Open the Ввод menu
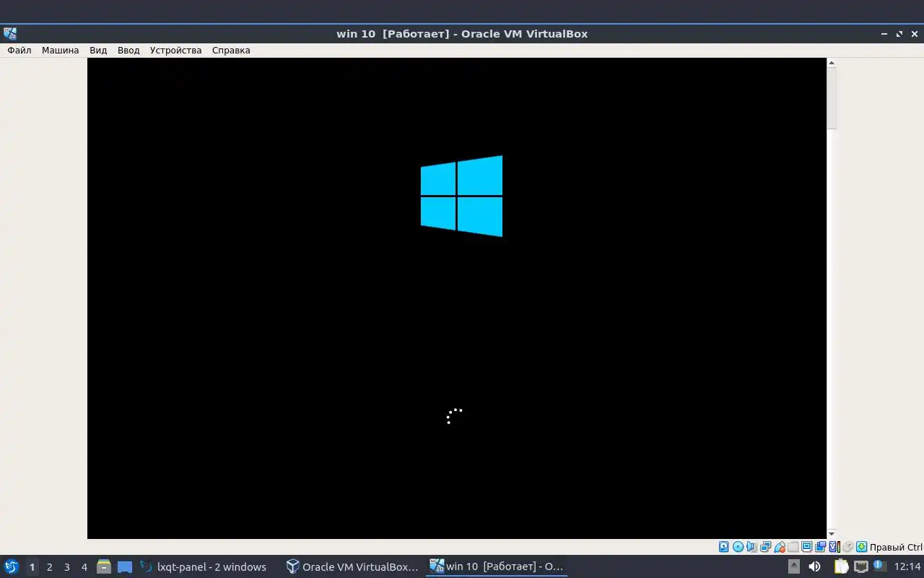Viewport: 924px width, 578px height. click(x=128, y=51)
